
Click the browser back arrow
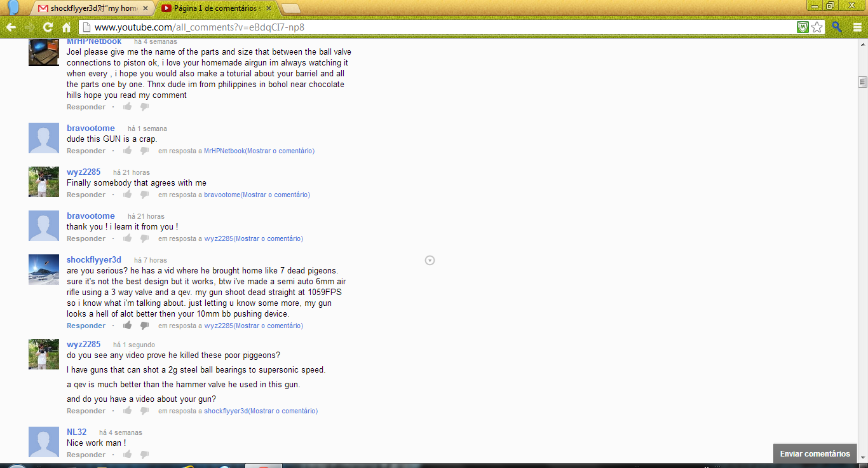(x=11, y=27)
